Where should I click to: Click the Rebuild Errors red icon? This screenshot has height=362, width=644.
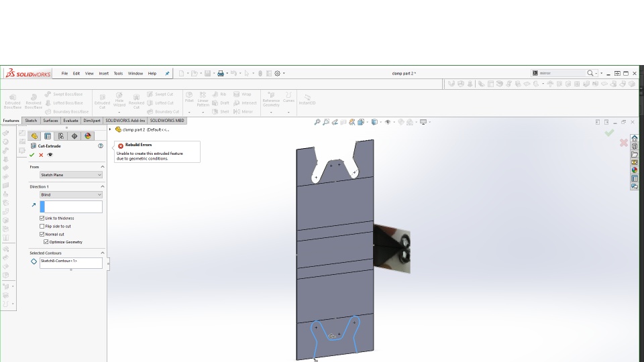(121, 145)
